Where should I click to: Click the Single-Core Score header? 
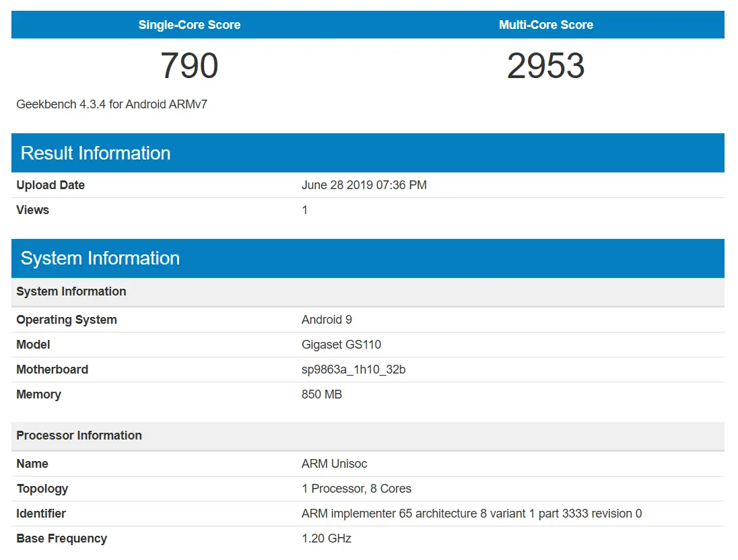point(189,25)
